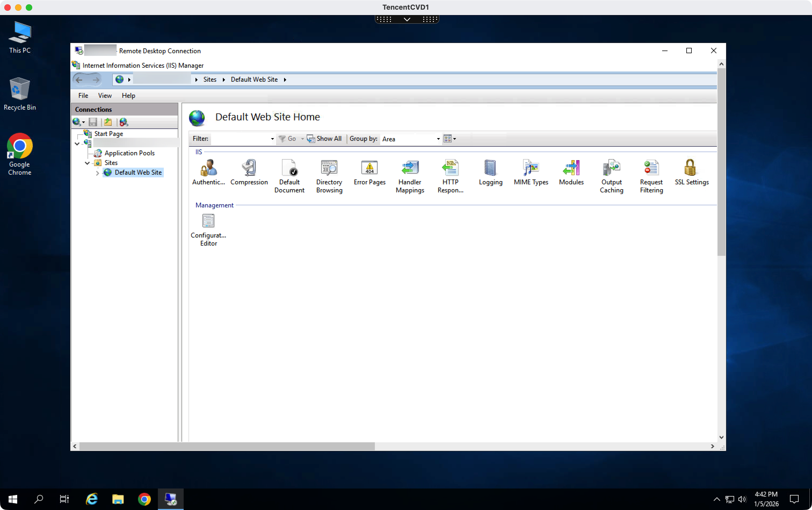Open the Group by Area dropdown
Screen dimensions: 812x510
tap(438, 139)
